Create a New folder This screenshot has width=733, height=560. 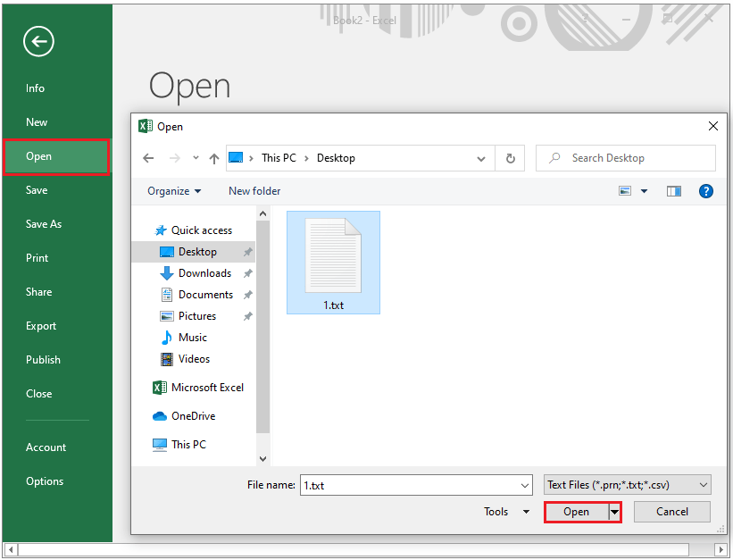tap(254, 191)
